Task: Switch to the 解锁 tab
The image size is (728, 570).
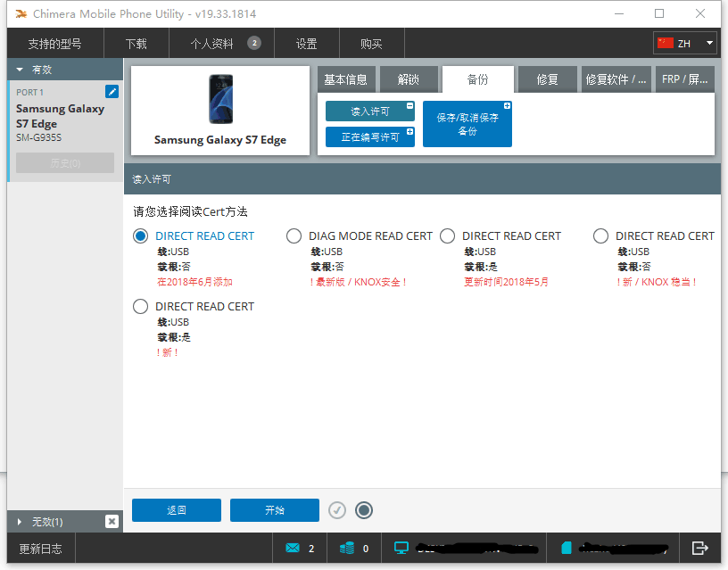Action: click(x=409, y=79)
